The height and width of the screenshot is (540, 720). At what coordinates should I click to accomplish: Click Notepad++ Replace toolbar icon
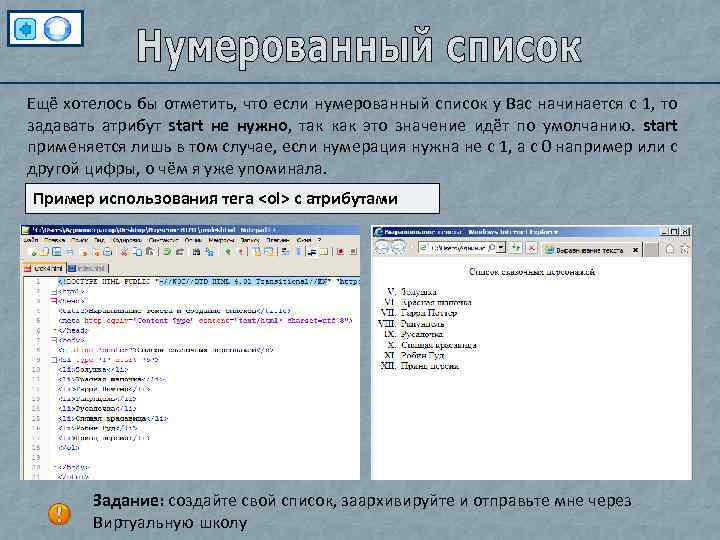[x=210, y=252]
